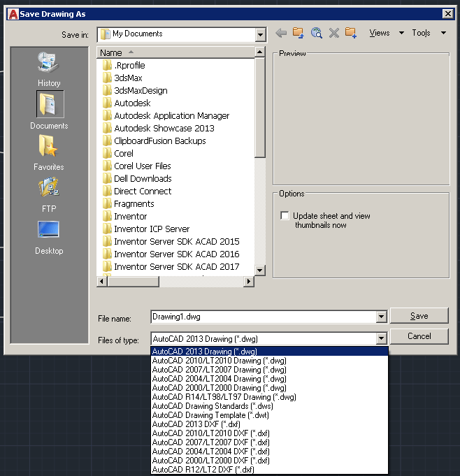Open Favorites in places sidebar
The height and width of the screenshot is (476, 460).
(x=49, y=152)
